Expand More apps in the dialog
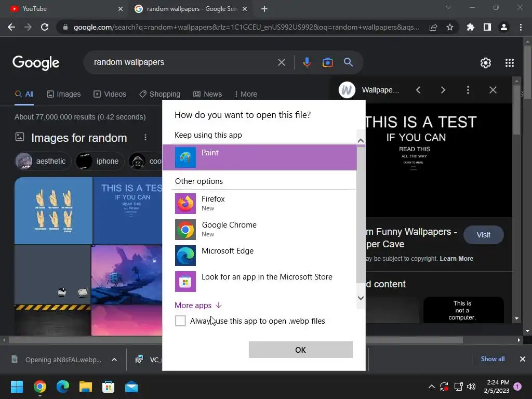This screenshot has height=399, width=532. (x=198, y=305)
